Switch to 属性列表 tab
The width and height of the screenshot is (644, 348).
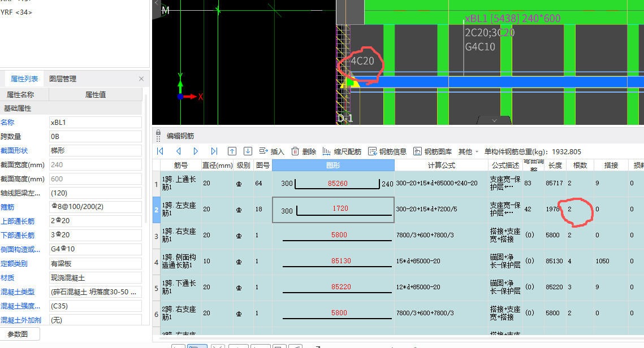24,79
